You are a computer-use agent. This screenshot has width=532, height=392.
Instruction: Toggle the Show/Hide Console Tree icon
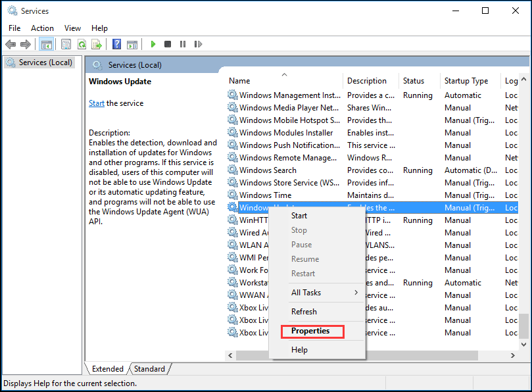tap(47, 44)
